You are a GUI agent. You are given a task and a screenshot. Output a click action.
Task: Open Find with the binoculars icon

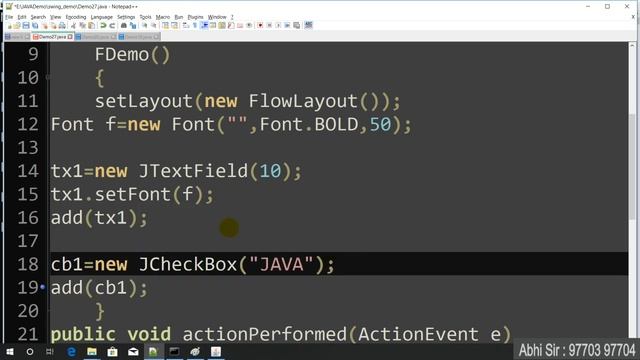click(x=124, y=25)
